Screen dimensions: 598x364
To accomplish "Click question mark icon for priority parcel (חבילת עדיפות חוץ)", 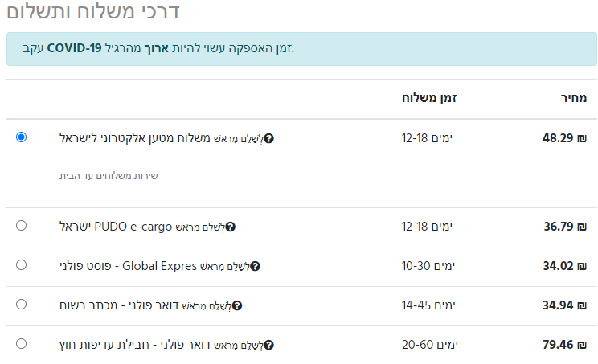I will pos(269,345).
